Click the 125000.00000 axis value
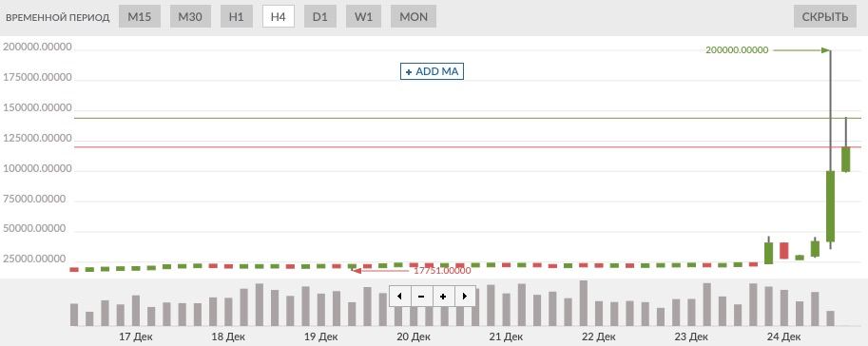Viewport: 868px width, 346px height. [x=38, y=139]
